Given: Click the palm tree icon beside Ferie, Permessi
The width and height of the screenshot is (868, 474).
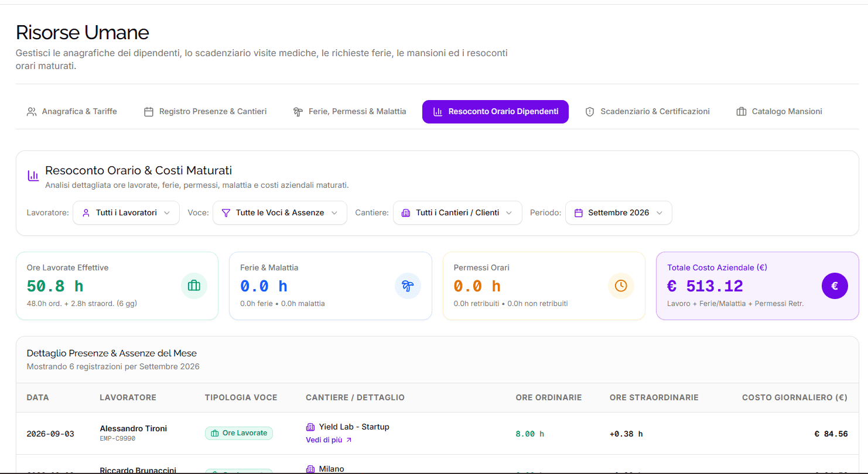Looking at the screenshot, I should 298,112.
